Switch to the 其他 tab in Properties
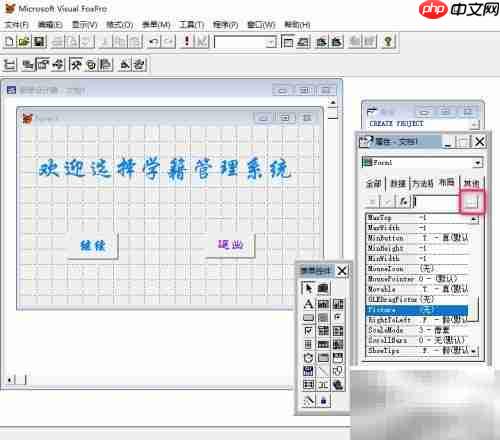Image resolution: width=500 pixels, height=440 pixels. click(471, 183)
